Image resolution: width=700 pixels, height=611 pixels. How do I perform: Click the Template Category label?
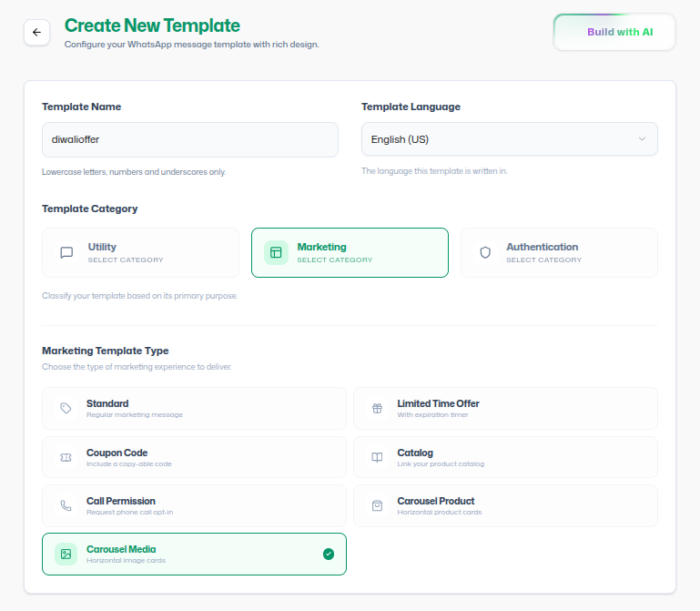90,209
